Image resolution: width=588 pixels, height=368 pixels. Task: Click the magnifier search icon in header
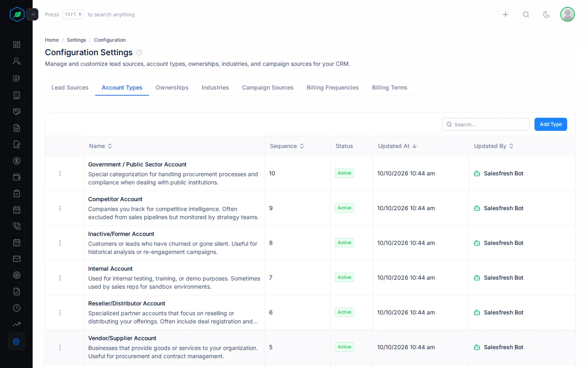pos(526,14)
